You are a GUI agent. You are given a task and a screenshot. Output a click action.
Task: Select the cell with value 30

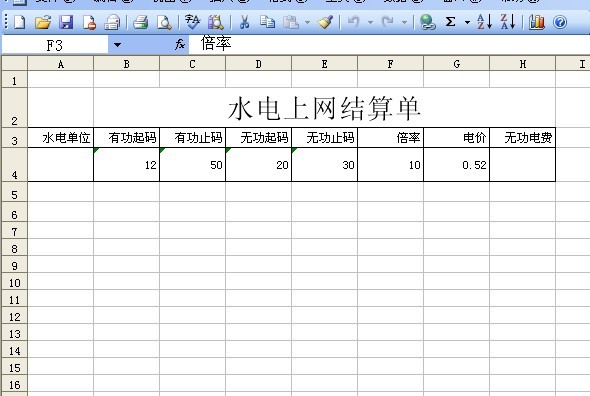(324, 165)
